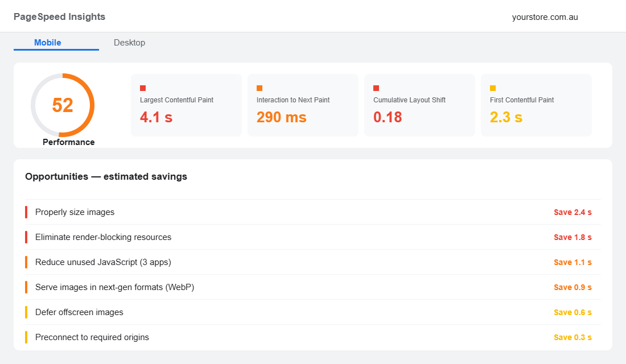
Task: Click the red bar beside Properly size images
Action: [x=26, y=212]
